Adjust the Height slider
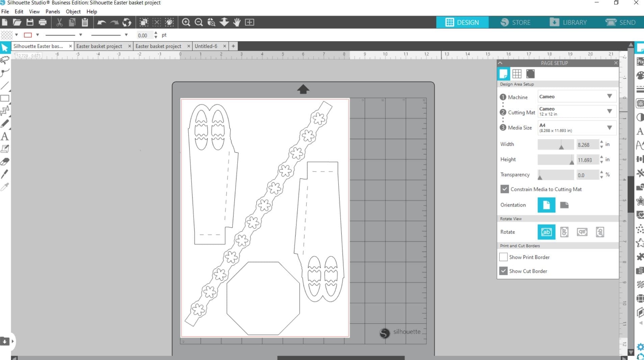644x360 pixels. pos(556,160)
